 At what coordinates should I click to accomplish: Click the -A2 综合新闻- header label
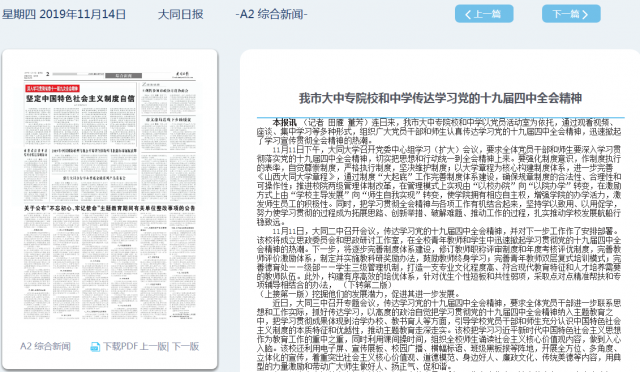[x=271, y=14]
